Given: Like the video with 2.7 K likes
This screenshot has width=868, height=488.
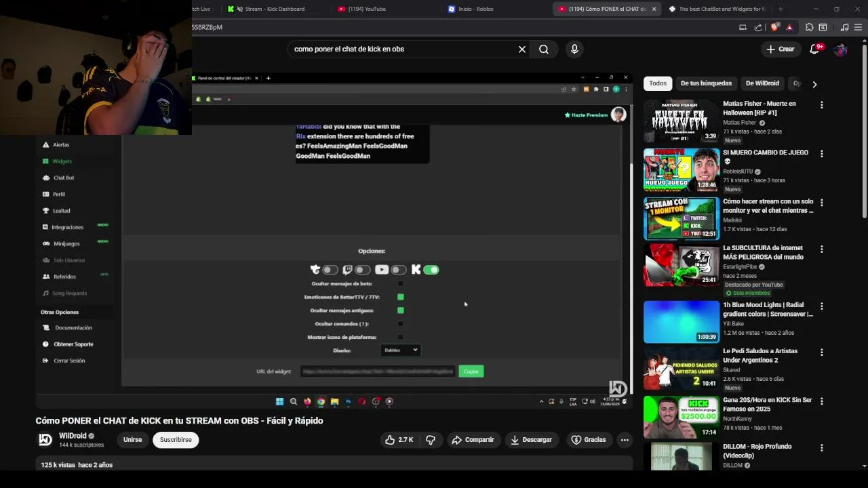Looking at the screenshot, I should click(x=399, y=440).
